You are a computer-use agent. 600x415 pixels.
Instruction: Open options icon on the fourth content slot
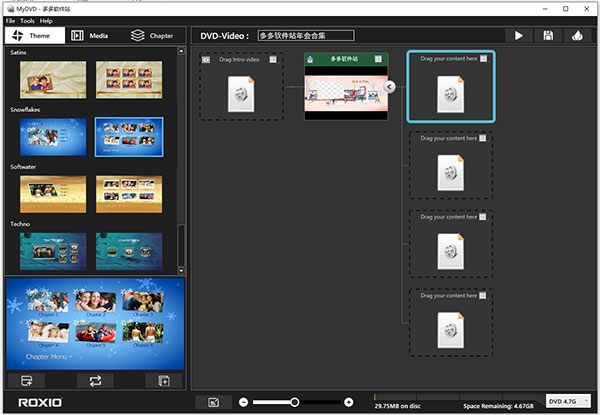coord(483,296)
